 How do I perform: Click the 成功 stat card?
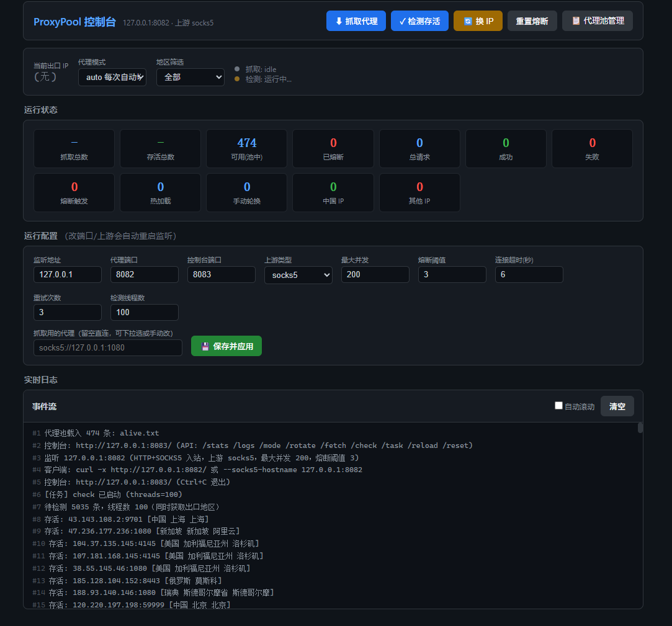pos(506,149)
